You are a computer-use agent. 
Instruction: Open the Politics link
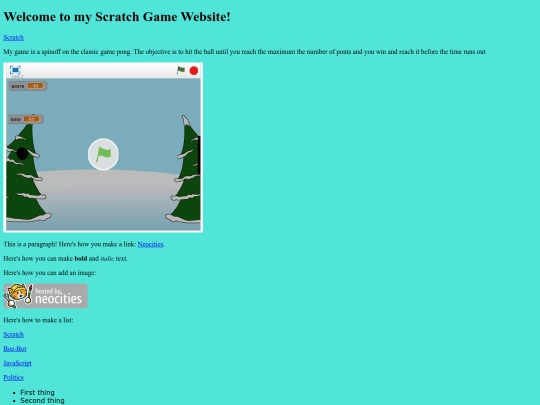[x=13, y=377]
